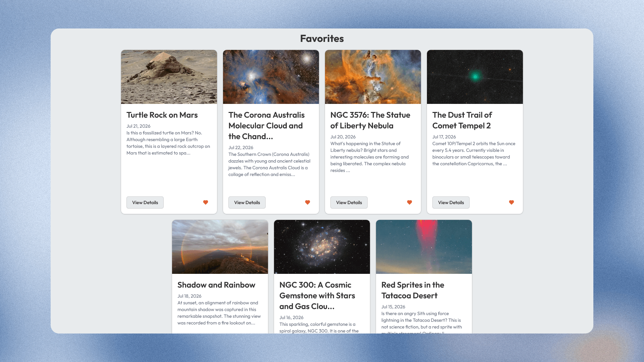Click the 'Jul 16, 2026' date
Image resolution: width=644 pixels, height=362 pixels.
(291, 317)
